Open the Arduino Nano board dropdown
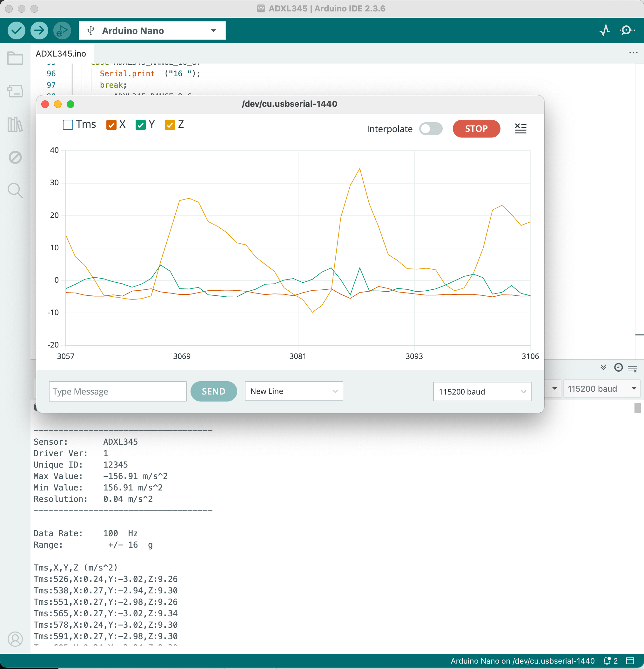 (x=152, y=31)
